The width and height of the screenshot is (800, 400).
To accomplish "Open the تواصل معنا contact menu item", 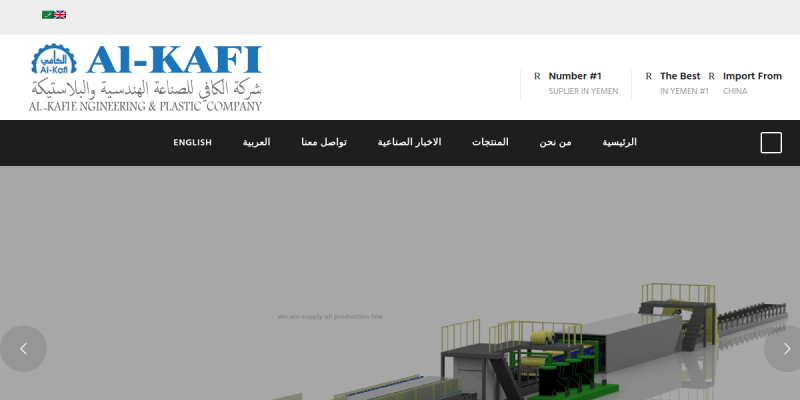I will [324, 142].
